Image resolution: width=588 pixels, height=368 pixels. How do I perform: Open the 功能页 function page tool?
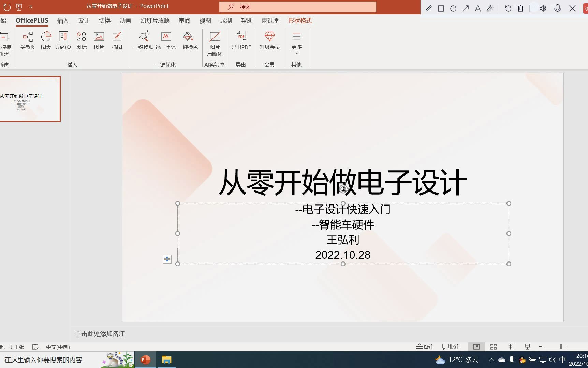click(63, 41)
